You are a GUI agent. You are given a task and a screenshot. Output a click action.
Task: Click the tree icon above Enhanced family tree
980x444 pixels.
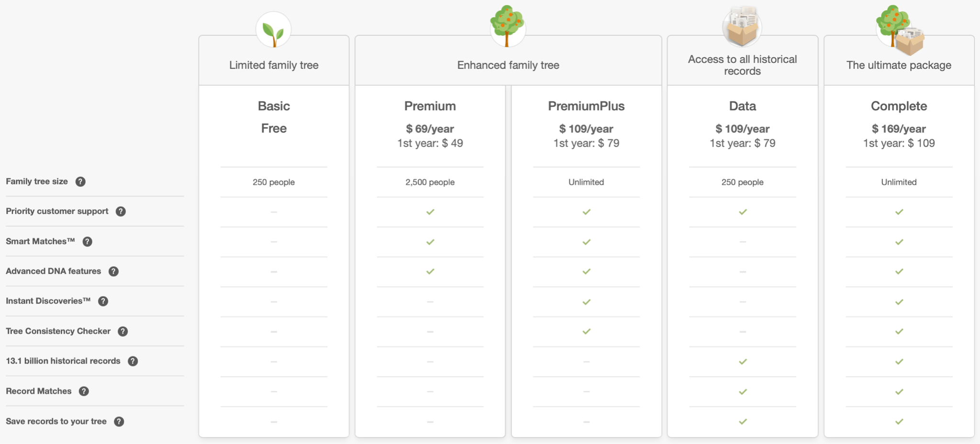point(508,26)
